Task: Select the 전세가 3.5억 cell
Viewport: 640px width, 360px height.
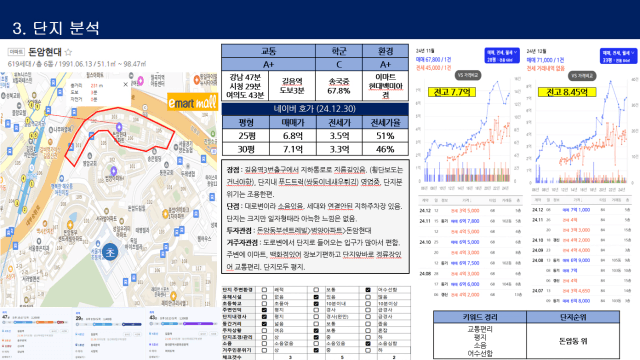Action: tap(339, 136)
